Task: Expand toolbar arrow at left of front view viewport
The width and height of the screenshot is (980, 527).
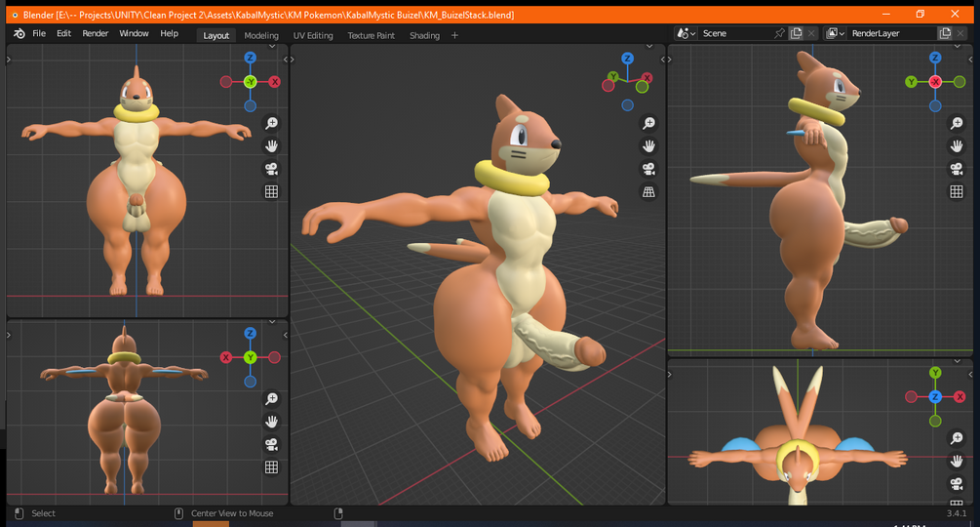Action: pos(9,60)
